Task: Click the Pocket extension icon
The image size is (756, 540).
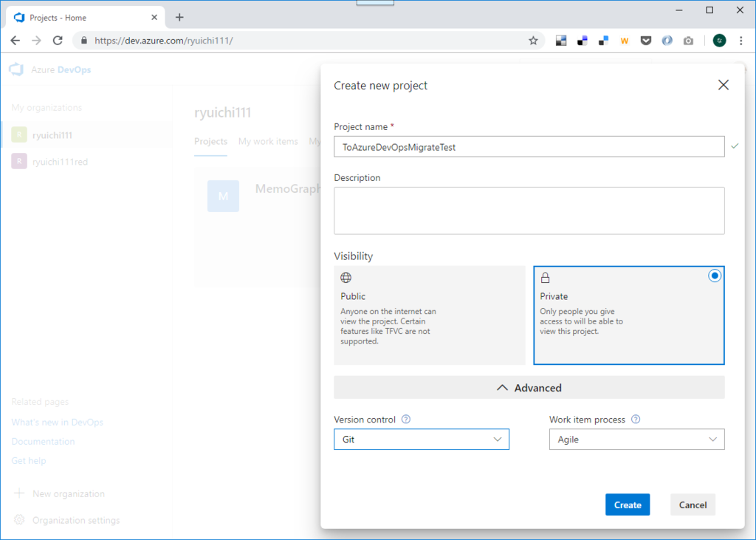Action: click(x=646, y=41)
